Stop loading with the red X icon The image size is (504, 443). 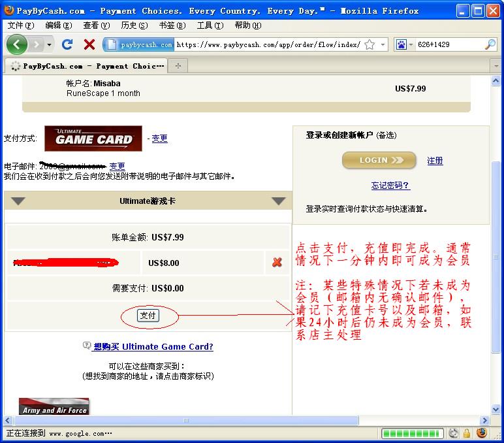point(89,44)
